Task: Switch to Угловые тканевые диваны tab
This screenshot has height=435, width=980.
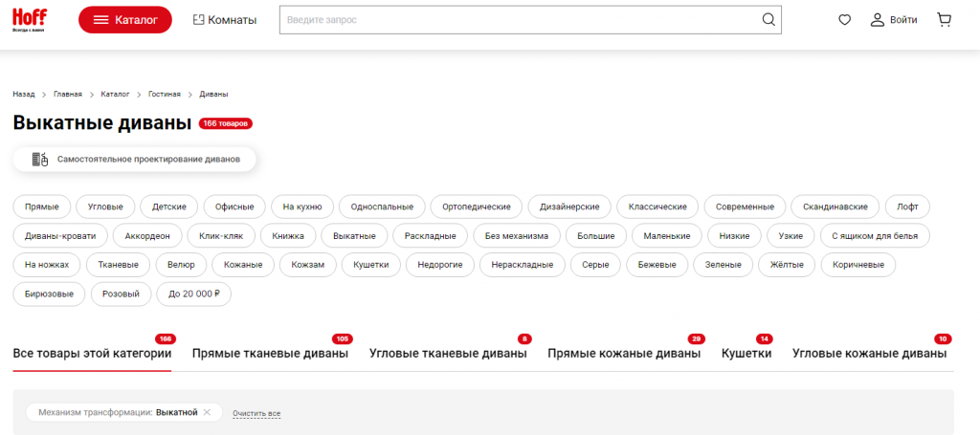Action: tap(448, 353)
